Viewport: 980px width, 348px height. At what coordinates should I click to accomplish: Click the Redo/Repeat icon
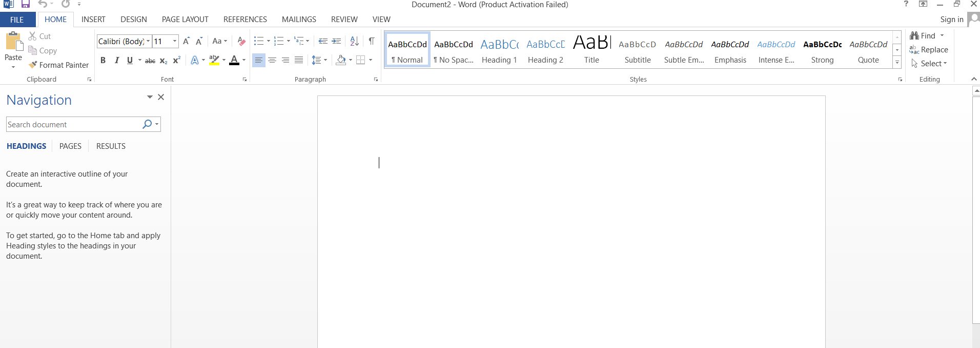click(x=66, y=4)
